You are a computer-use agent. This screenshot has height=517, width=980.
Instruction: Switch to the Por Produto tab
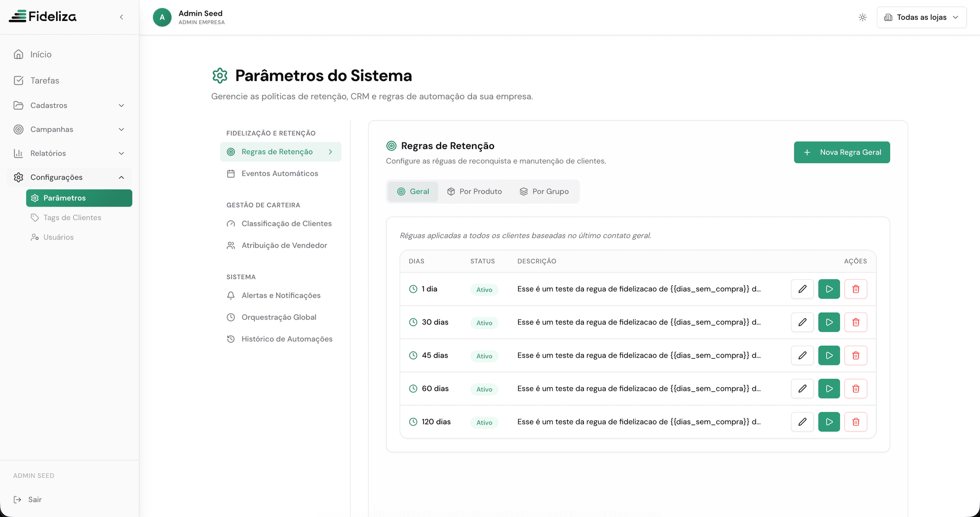coord(475,191)
